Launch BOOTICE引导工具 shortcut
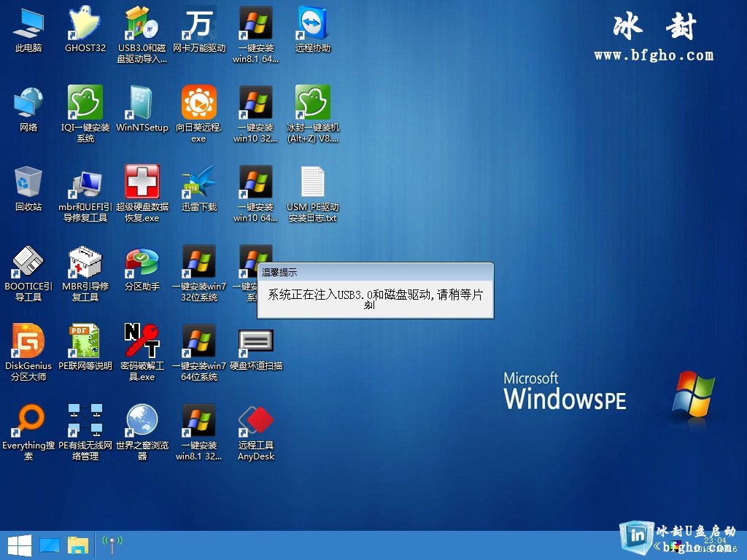The height and width of the screenshot is (560, 747). coord(28,273)
